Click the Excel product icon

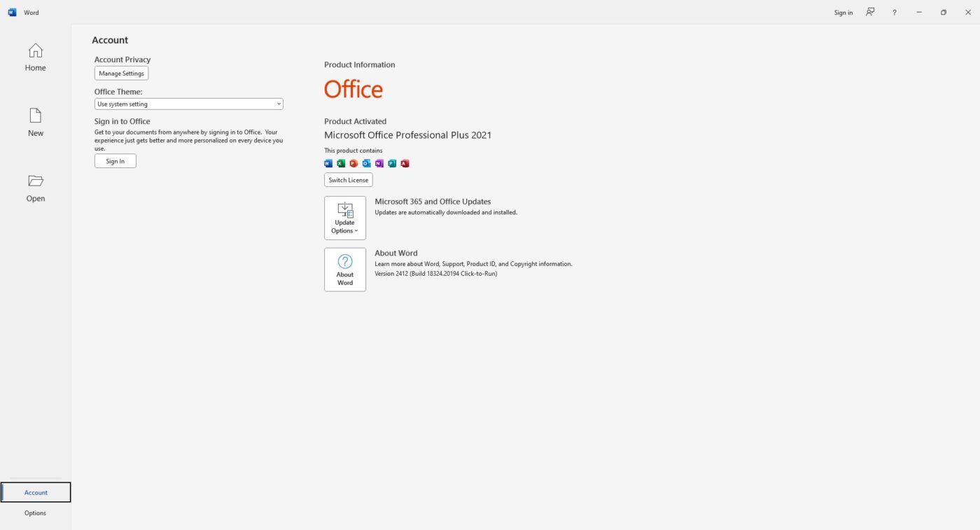click(x=341, y=163)
